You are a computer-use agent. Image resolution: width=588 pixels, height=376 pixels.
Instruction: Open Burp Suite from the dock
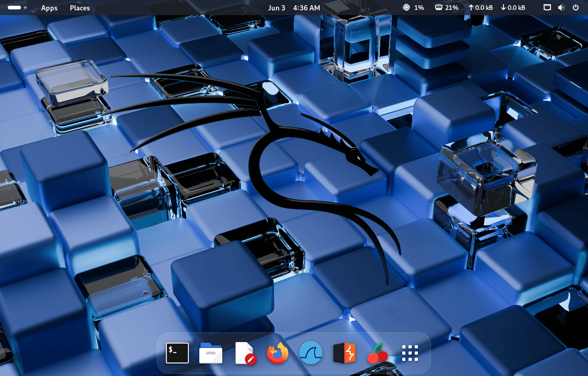point(343,353)
